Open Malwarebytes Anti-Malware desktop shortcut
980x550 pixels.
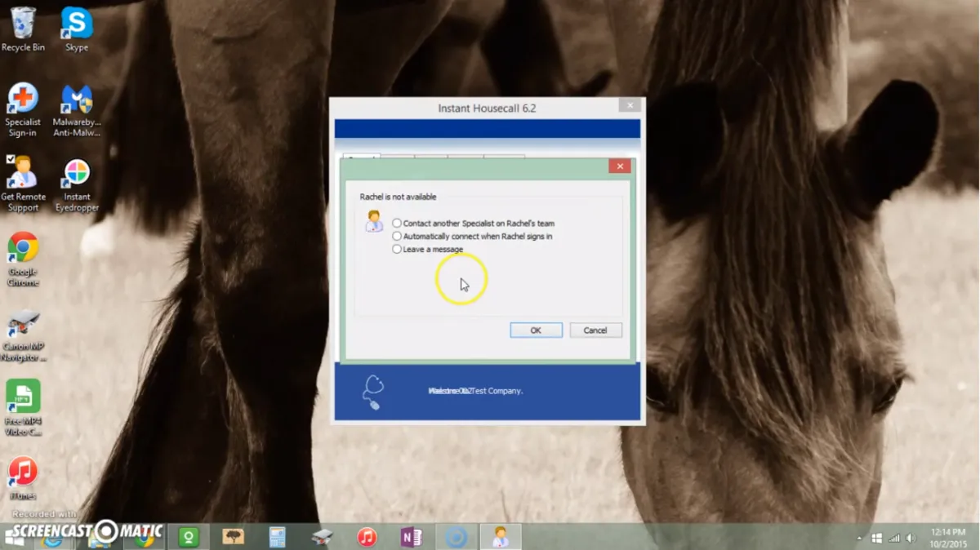click(x=77, y=110)
